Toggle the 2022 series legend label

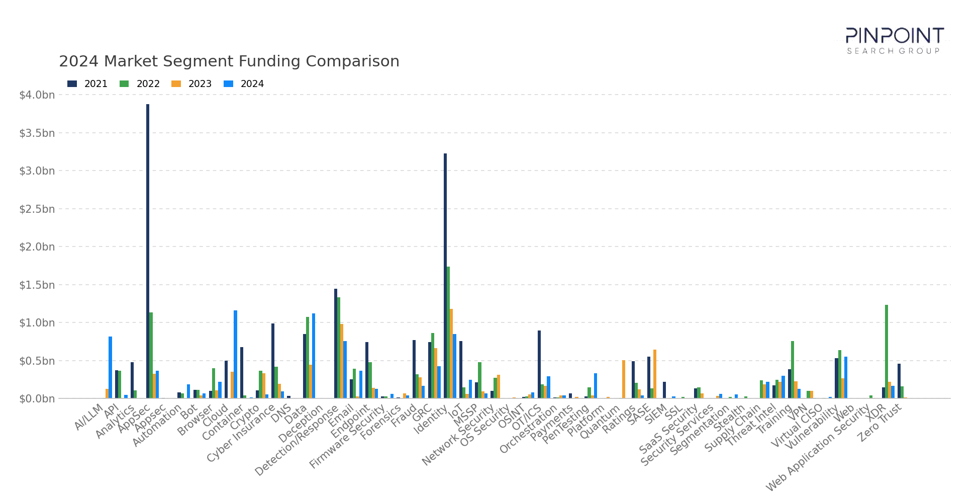pos(148,84)
